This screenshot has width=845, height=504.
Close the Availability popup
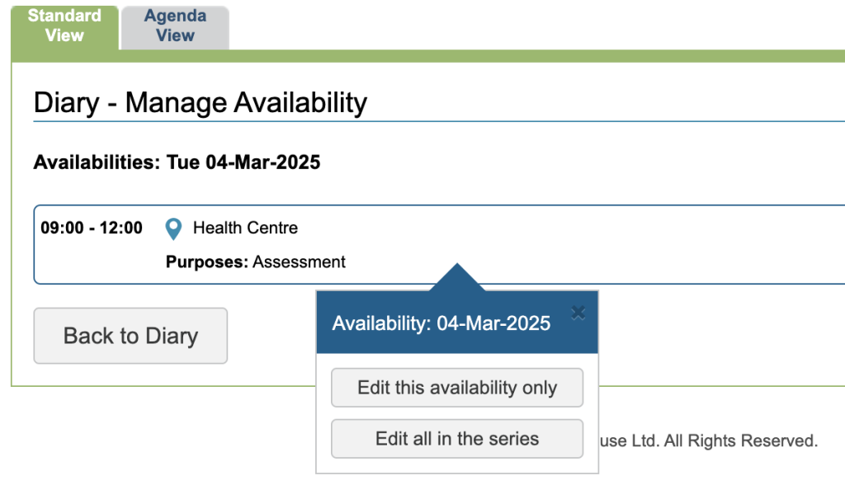coord(578,312)
